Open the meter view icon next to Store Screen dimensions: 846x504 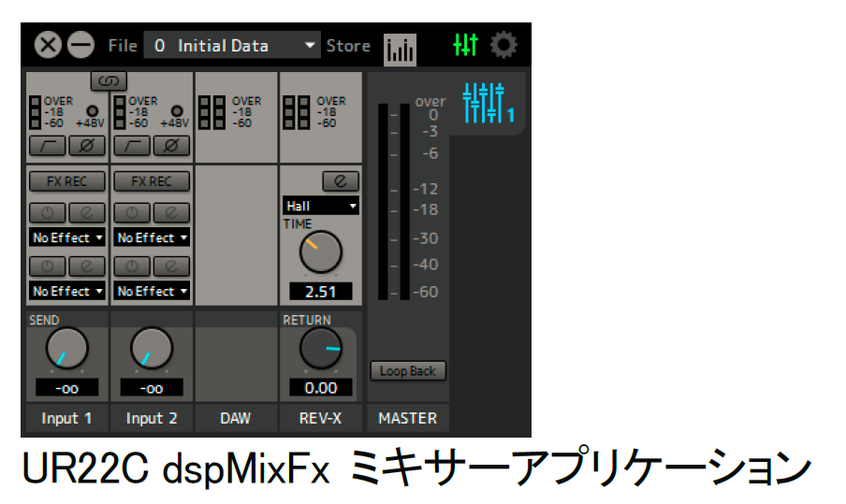[400, 50]
